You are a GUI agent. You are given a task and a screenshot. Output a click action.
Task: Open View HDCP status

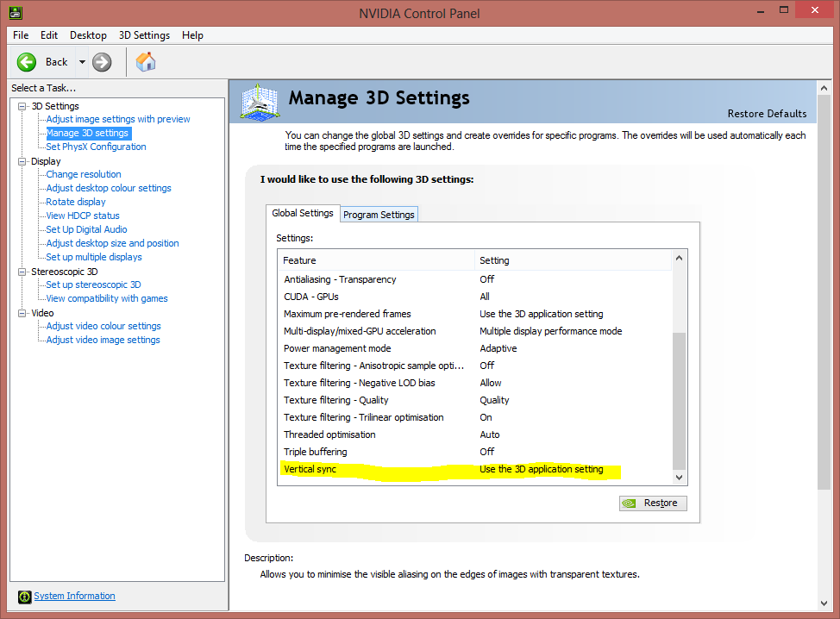[83, 216]
